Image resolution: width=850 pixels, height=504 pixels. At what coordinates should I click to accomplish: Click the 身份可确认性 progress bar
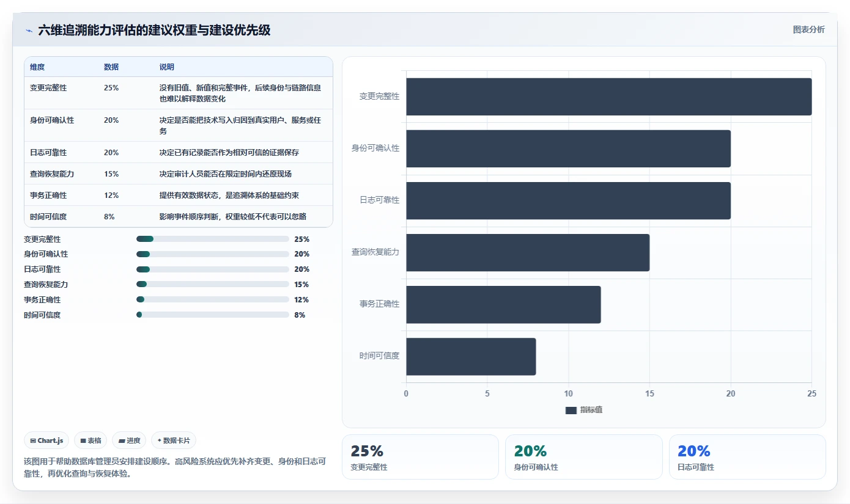[x=213, y=254]
